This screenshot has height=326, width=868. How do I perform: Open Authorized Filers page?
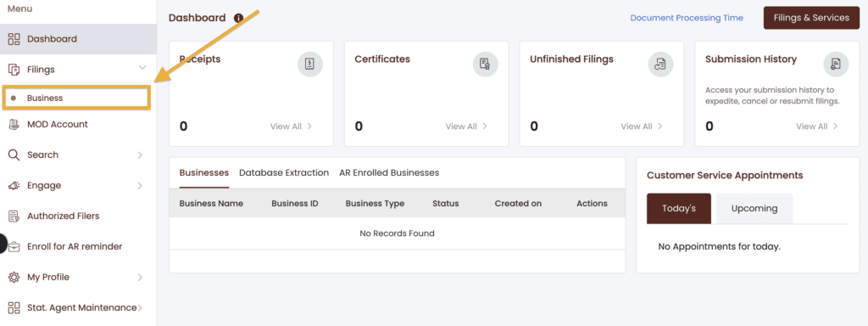pyautogui.click(x=63, y=216)
